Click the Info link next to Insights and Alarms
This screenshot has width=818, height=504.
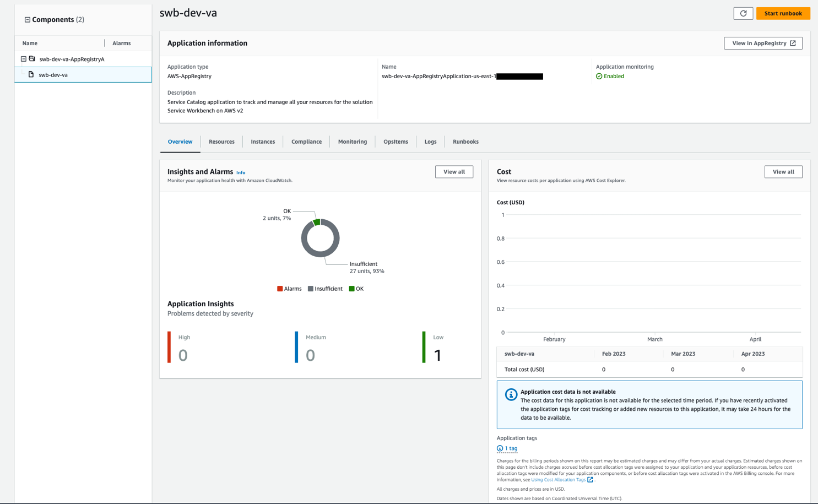coord(241,172)
